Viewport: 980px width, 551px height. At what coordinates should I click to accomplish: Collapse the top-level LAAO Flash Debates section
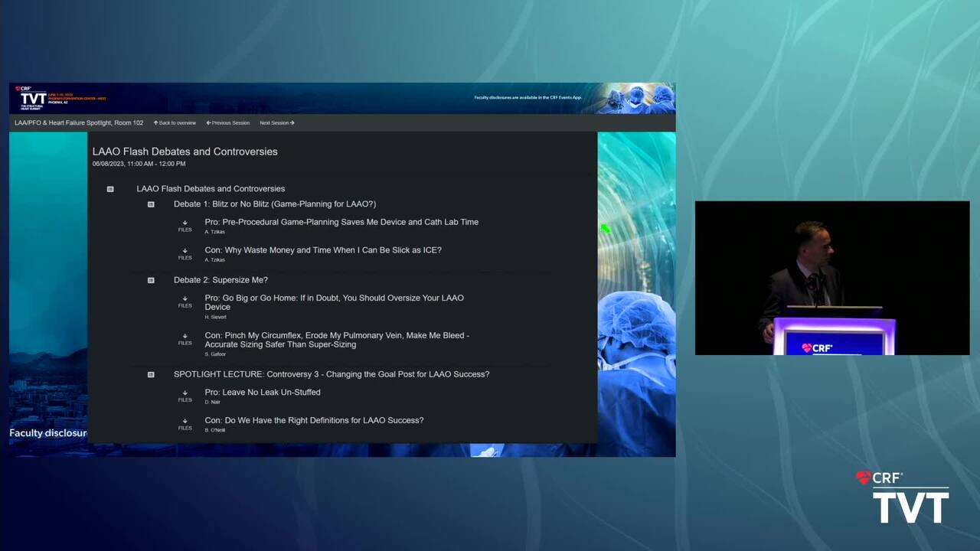(x=110, y=189)
